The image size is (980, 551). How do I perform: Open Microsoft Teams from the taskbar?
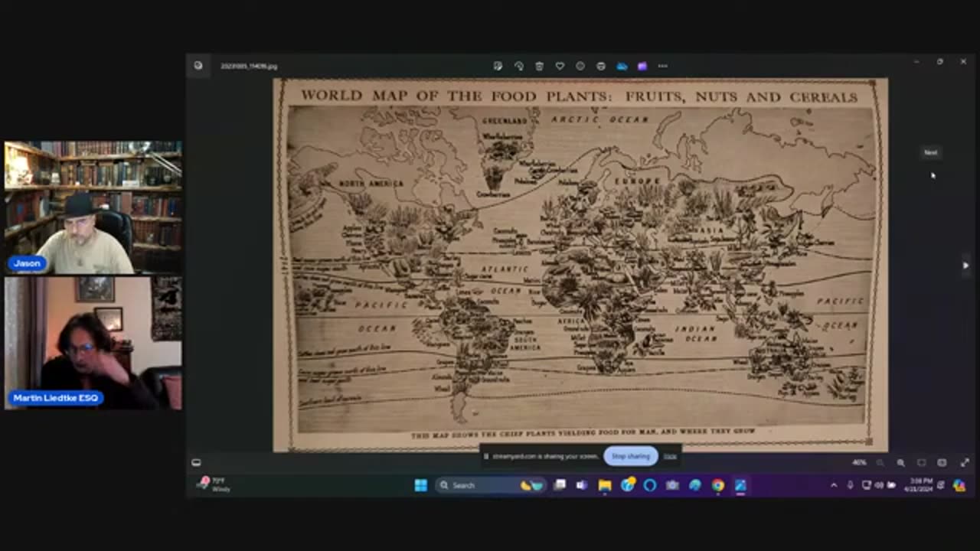click(x=582, y=485)
